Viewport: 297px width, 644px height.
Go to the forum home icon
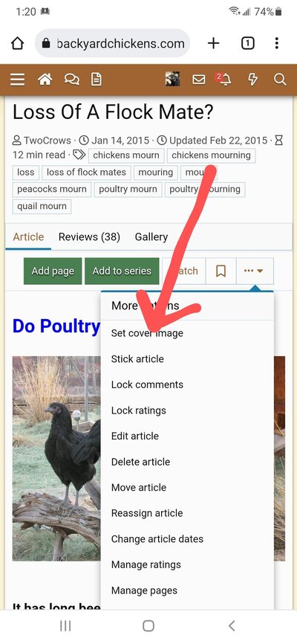(x=45, y=80)
